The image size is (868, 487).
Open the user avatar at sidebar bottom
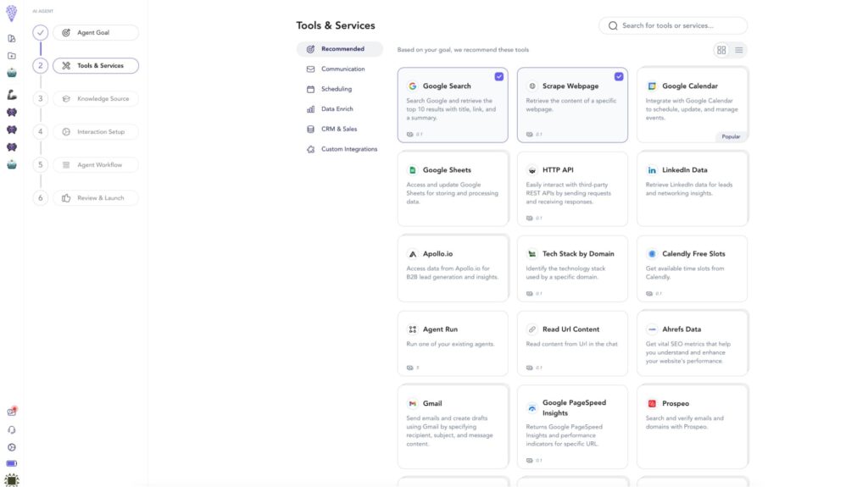coord(12,480)
